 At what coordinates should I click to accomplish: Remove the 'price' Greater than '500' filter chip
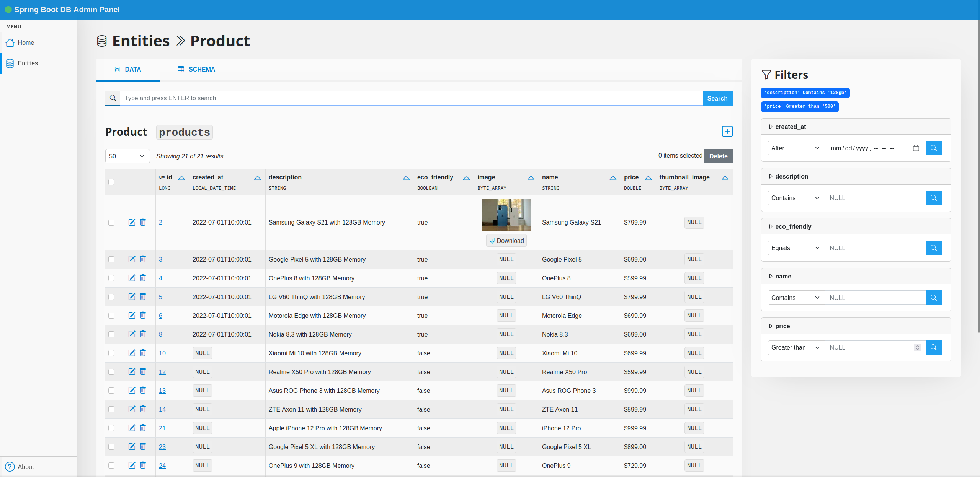pyautogui.click(x=799, y=107)
